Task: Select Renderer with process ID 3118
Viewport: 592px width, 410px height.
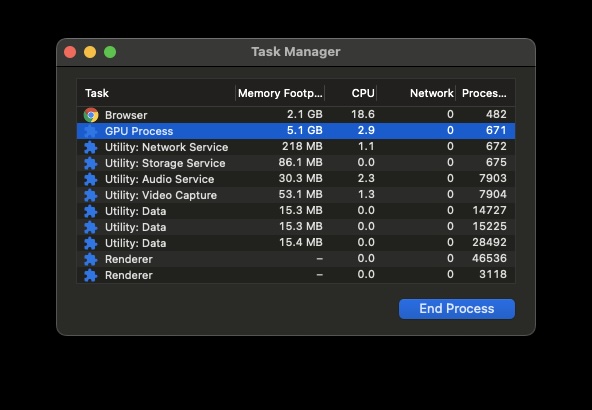Action: click(296, 275)
